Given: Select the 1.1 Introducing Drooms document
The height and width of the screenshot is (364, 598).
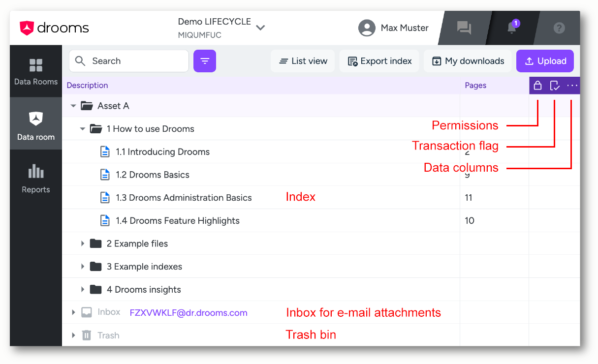Looking at the screenshot, I should 163,152.
